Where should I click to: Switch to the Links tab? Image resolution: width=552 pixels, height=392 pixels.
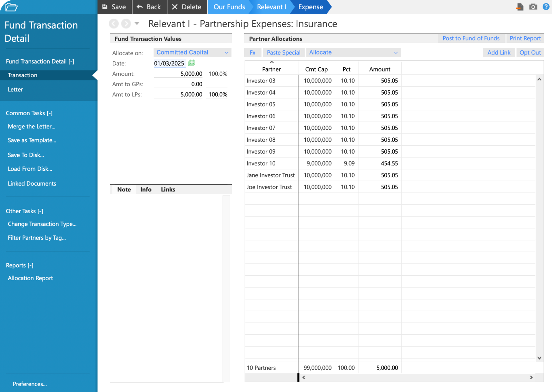click(168, 189)
